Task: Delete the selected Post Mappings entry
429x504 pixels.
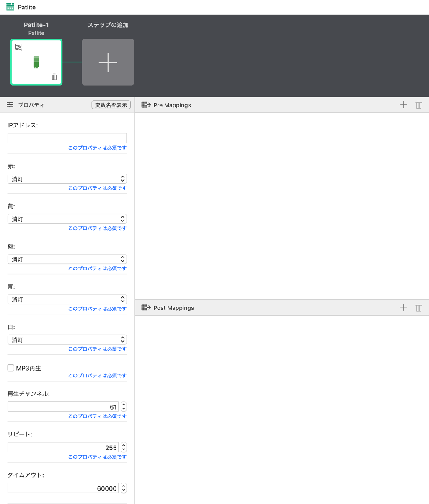Action: coord(419,307)
